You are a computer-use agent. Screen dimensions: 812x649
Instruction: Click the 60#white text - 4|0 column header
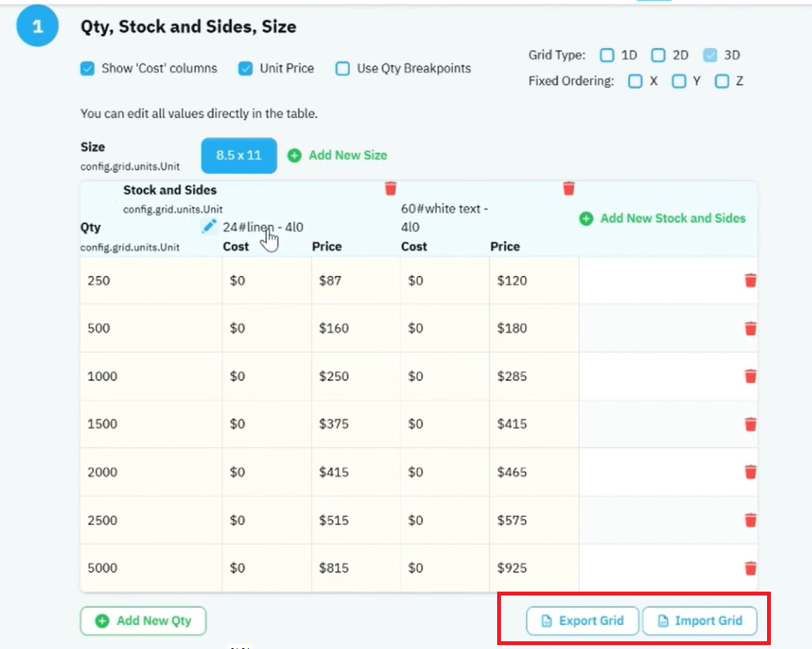click(444, 218)
